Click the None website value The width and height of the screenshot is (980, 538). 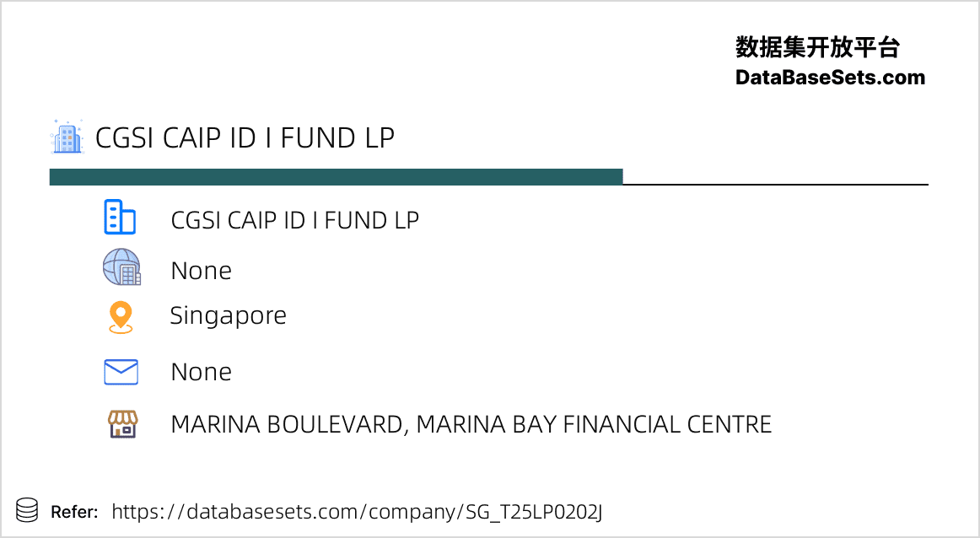point(202,272)
